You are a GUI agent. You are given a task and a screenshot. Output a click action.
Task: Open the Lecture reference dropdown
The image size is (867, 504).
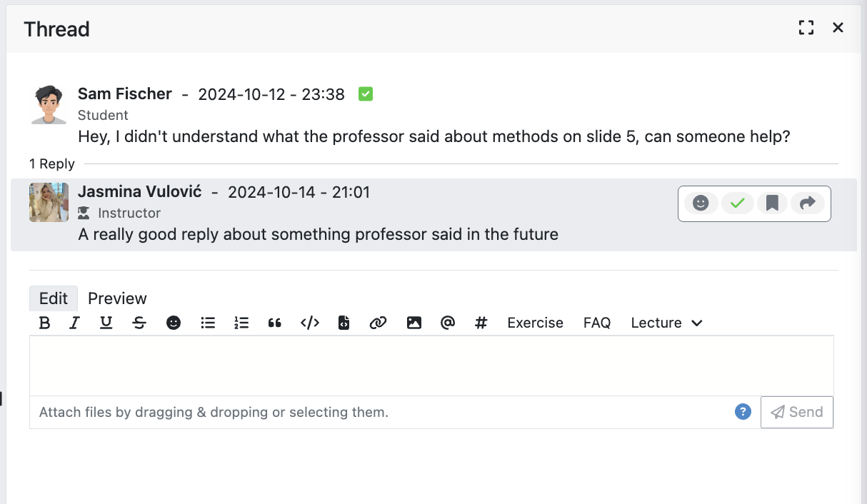pyautogui.click(x=666, y=323)
